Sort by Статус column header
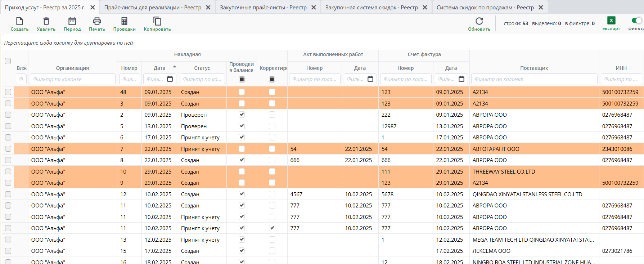Viewport: 644px width, 264px height. pyautogui.click(x=202, y=68)
